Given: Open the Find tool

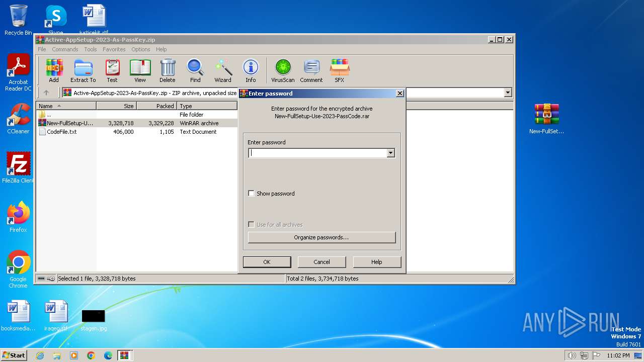Looking at the screenshot, I should (195, 70).
